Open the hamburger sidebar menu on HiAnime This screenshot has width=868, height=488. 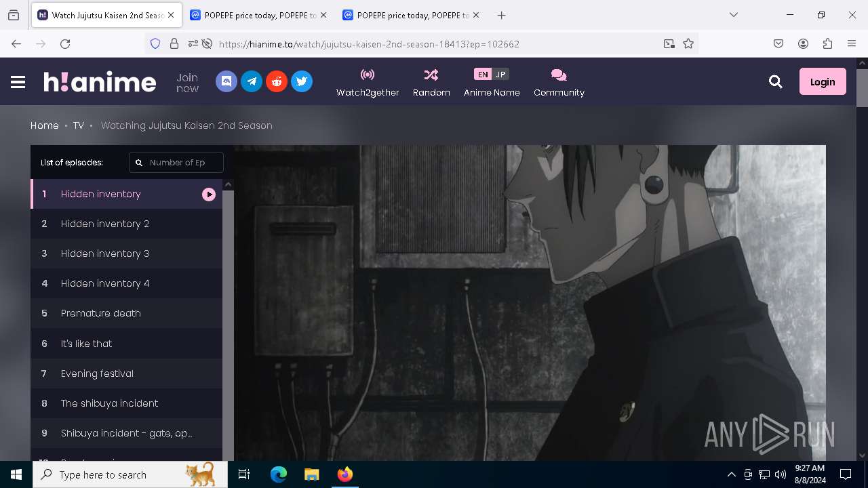[18, 82]
